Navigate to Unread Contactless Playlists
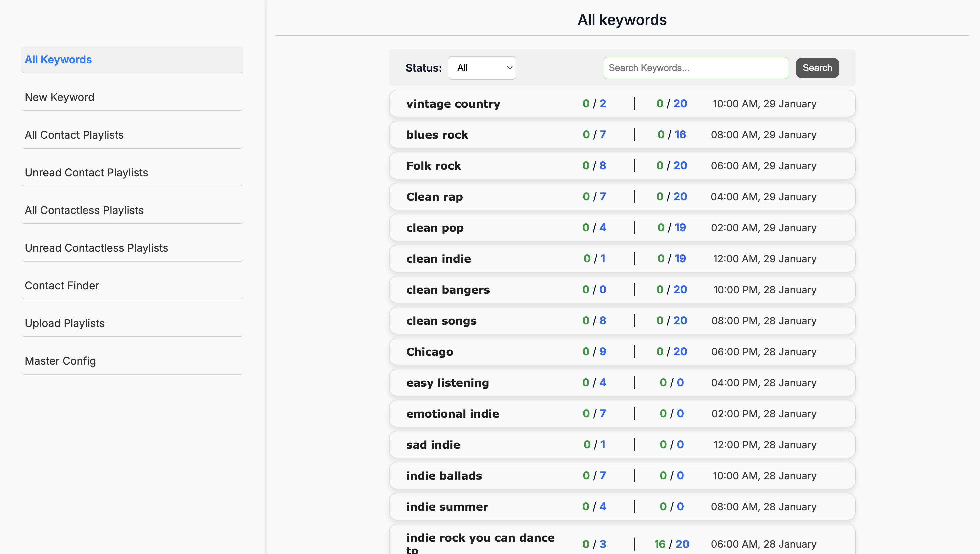This screenshot has width=980, height=554. tap(132, 248)
